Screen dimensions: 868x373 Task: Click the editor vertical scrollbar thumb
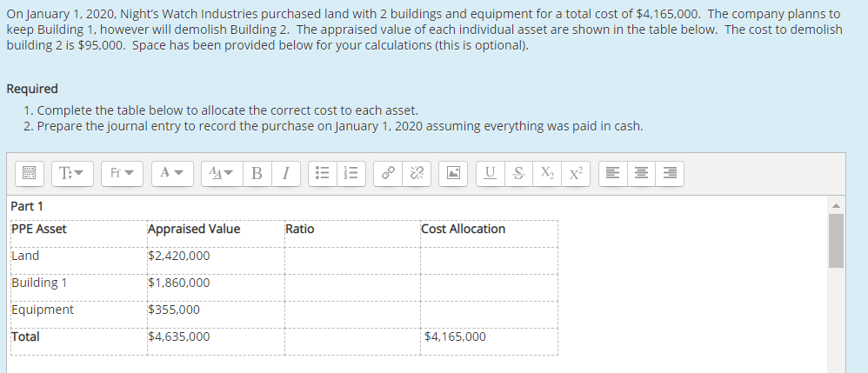click(836, 241)
